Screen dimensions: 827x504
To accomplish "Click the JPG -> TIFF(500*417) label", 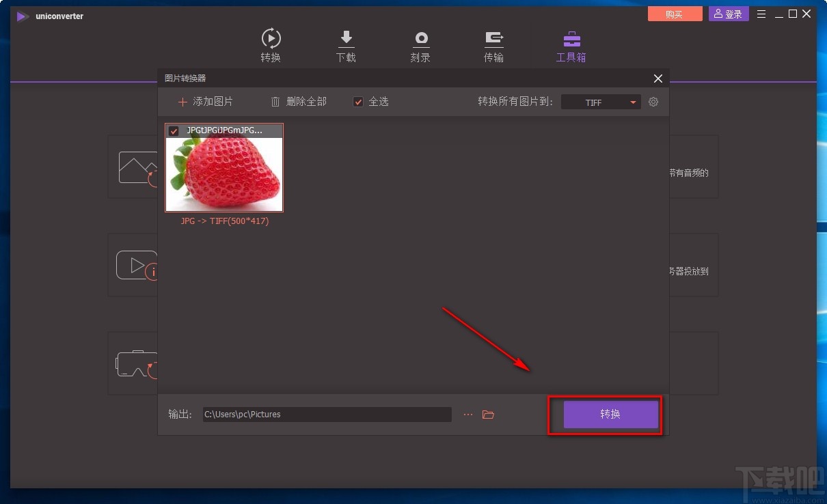I will [x=224, y=221].
